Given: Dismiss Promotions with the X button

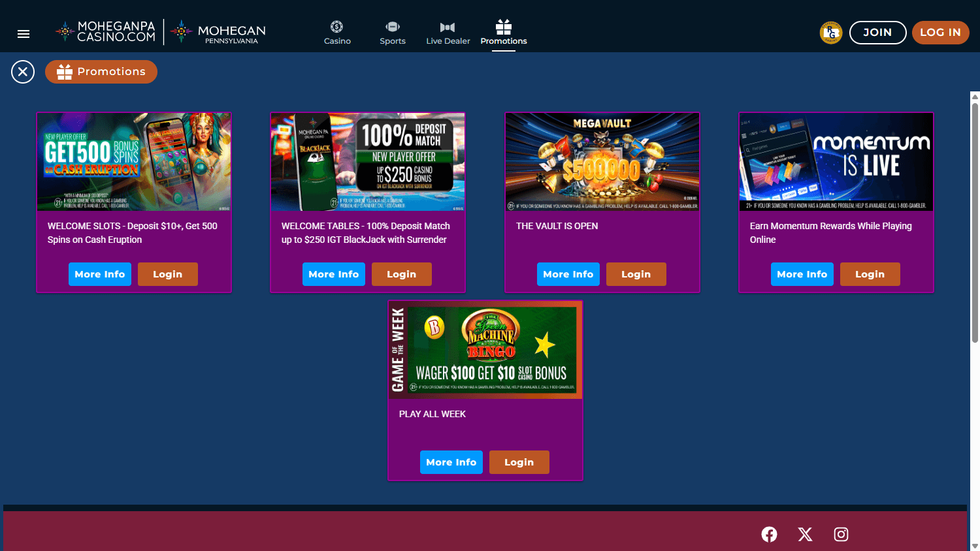Looking at the screenshot, I should point(22,72).
